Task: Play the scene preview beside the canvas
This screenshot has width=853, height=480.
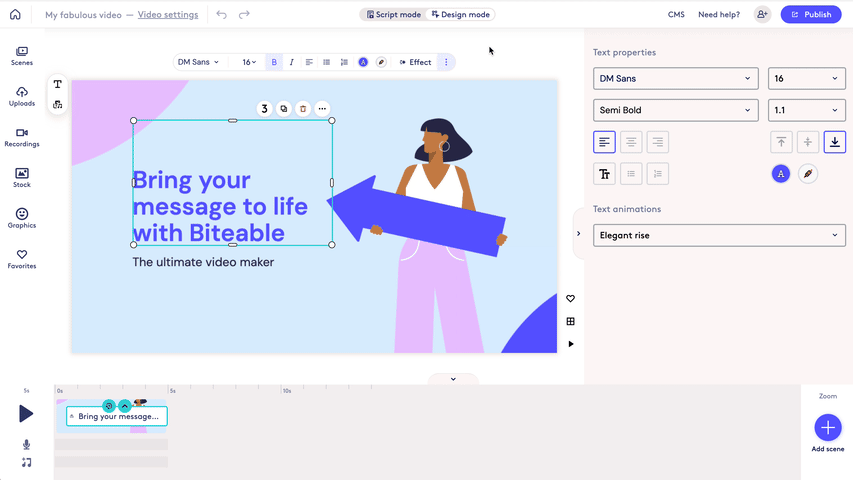Action: coord(571,344)
